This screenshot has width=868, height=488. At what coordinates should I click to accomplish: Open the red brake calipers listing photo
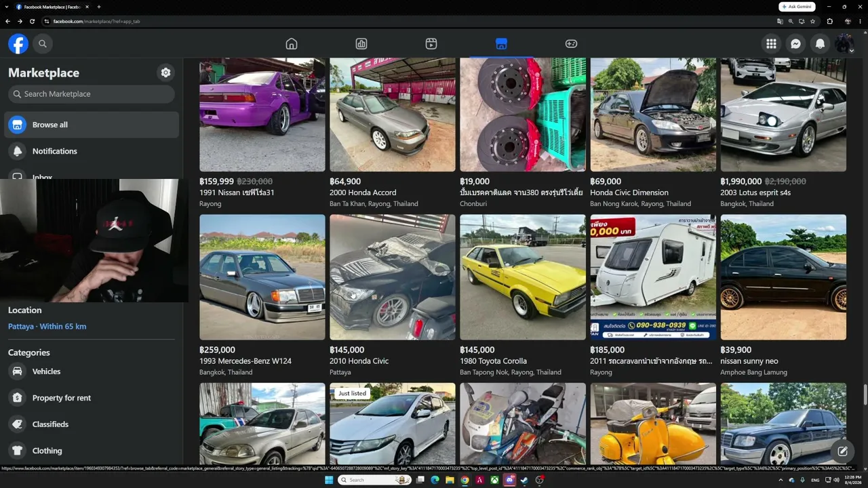click(x=523, y=115)
